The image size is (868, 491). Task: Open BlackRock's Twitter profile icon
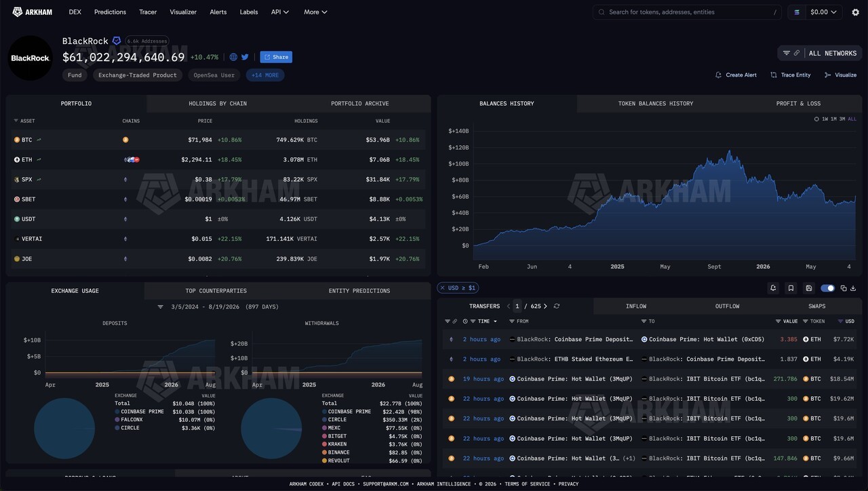click(245, 57)
